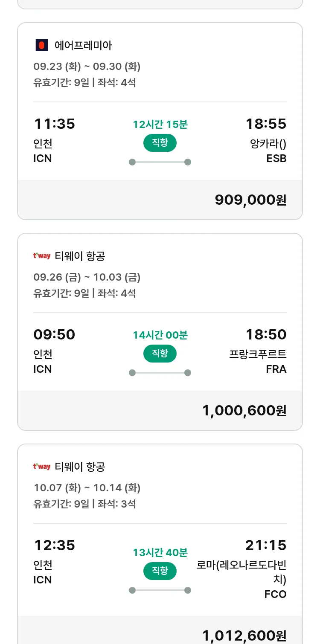
Task: Click the 직항 badge on the Frankfurt flight
Action: pos(160,354)
